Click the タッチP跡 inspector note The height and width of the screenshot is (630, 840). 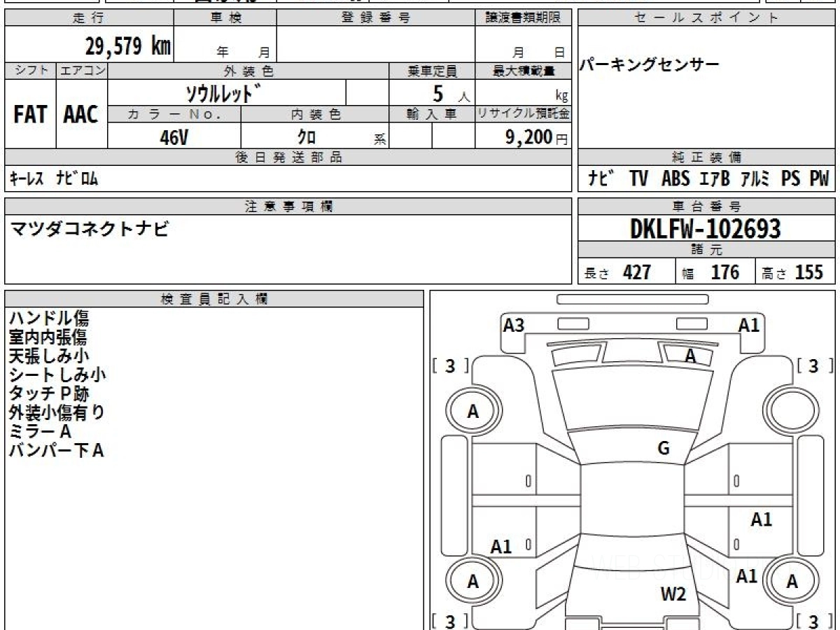pos(49,394)
